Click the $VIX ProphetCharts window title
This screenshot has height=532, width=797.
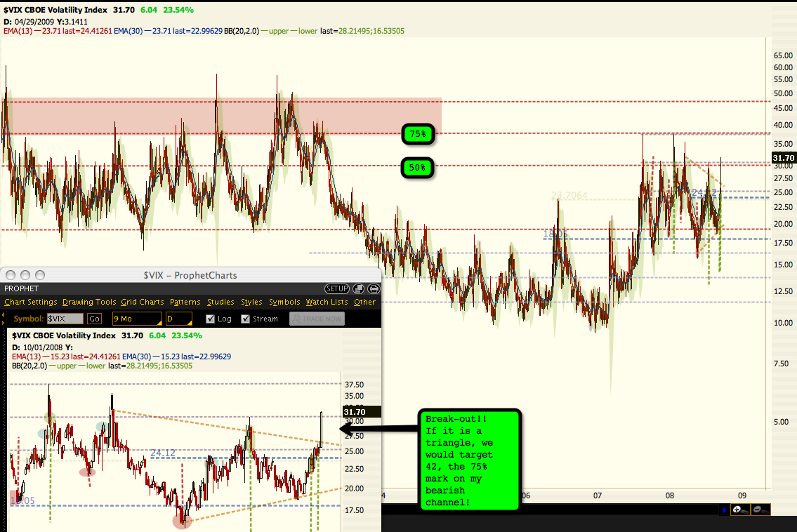point(190,275)
